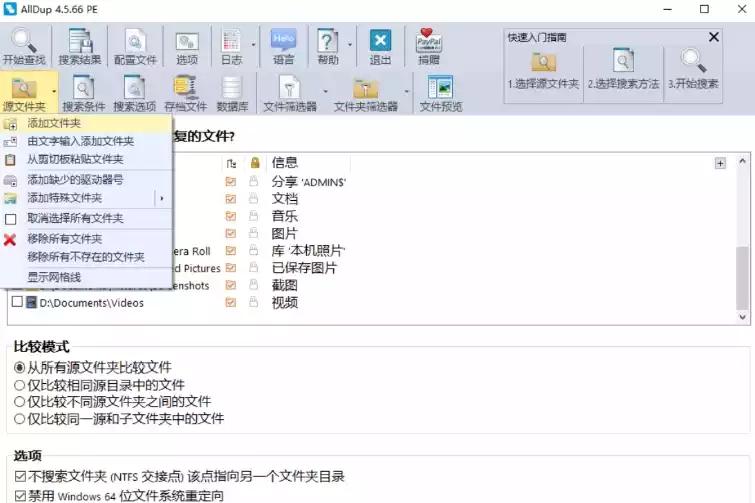This screenshot has width=755, height=503.
Task: Expand the 文件筛选器 dropdown arrow
Action: point(325,91)
